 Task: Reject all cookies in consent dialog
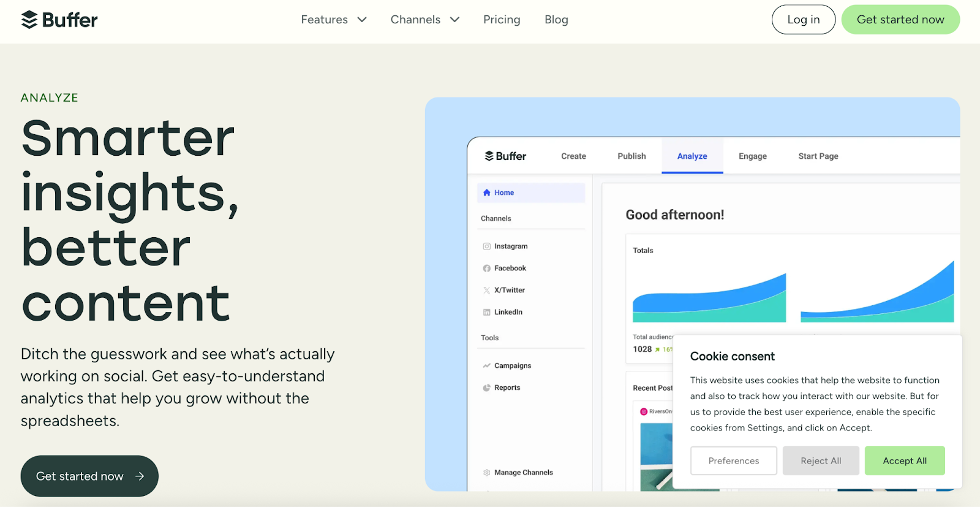click(x=820, y=461)
